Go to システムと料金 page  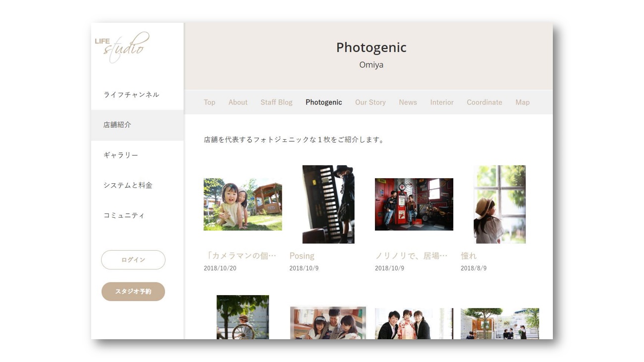point(128,185)
